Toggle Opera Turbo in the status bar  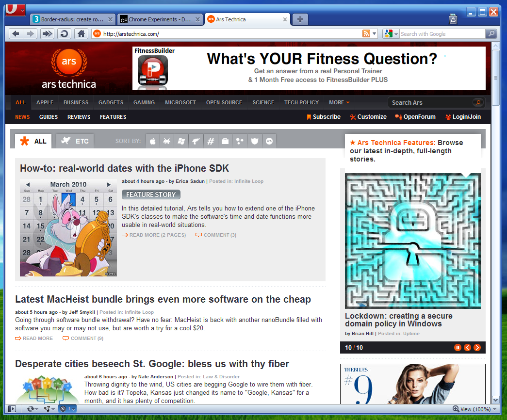coord(67,409)
